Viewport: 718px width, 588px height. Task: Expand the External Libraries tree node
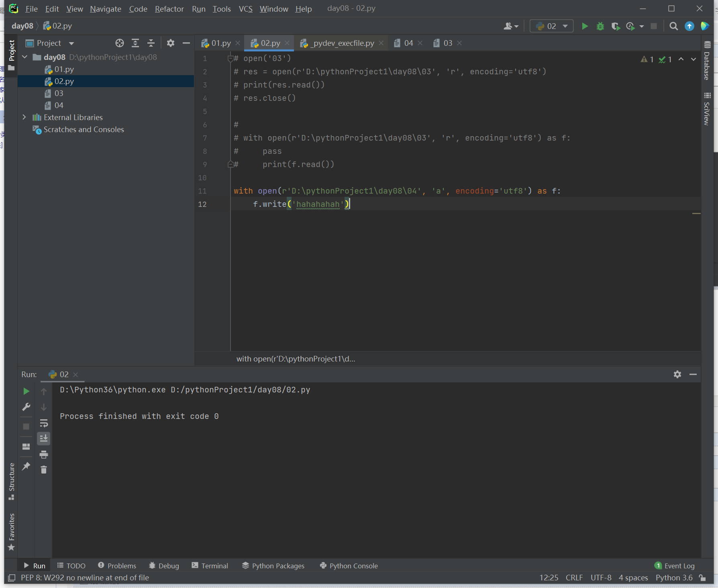(x=24, y=117)
